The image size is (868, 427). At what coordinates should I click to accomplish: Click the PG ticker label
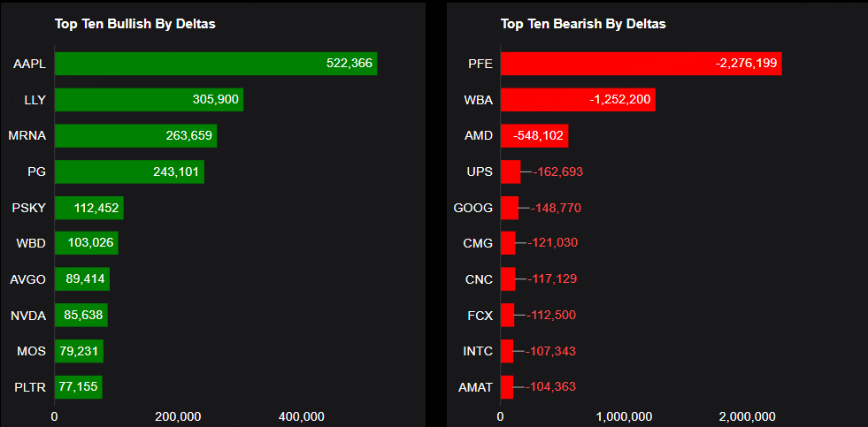click(36, 172)
